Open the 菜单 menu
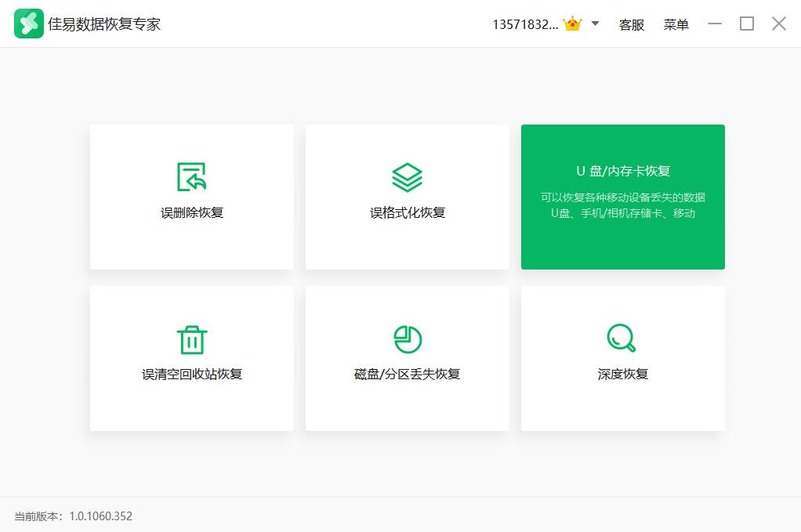This screenshot has height=532, width=801. (676, 25)
